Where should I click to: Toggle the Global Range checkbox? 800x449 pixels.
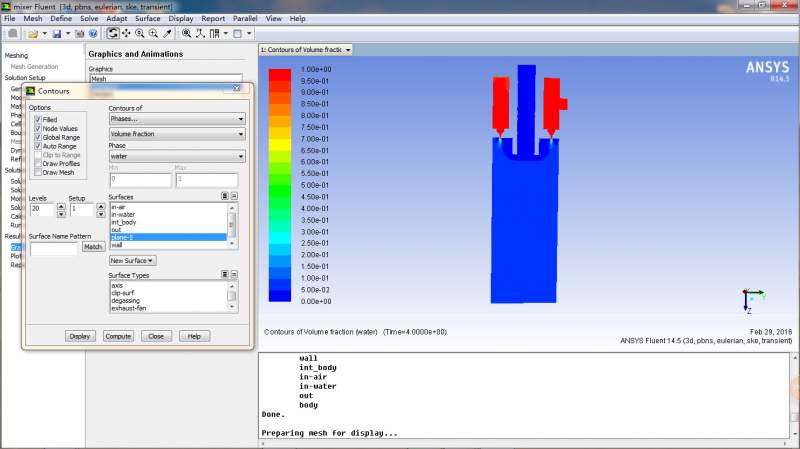tap(38, 137)
